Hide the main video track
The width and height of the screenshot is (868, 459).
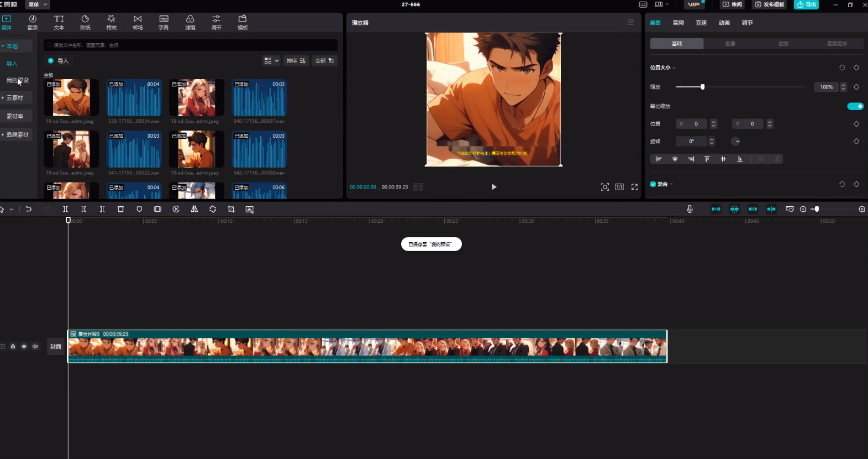(24, 346)
